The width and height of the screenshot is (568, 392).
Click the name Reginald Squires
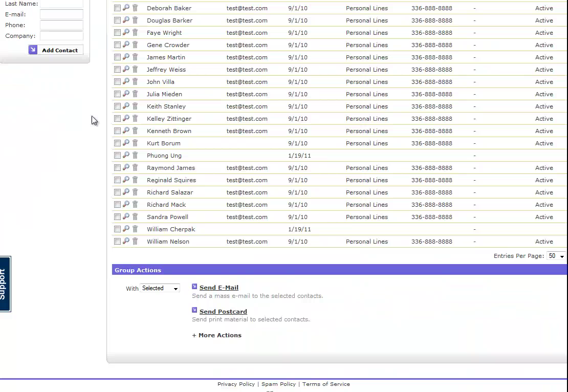pos(171,180)
